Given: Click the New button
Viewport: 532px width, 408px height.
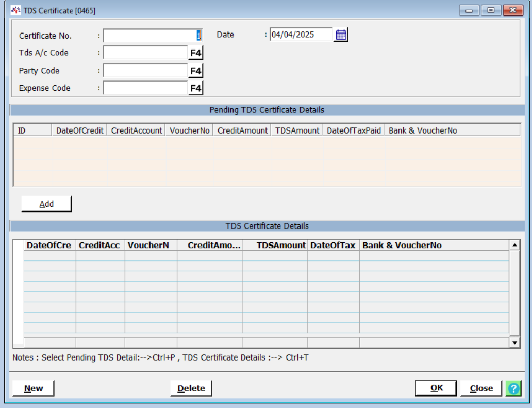Looking at the screenshot, I should point(34,388).
